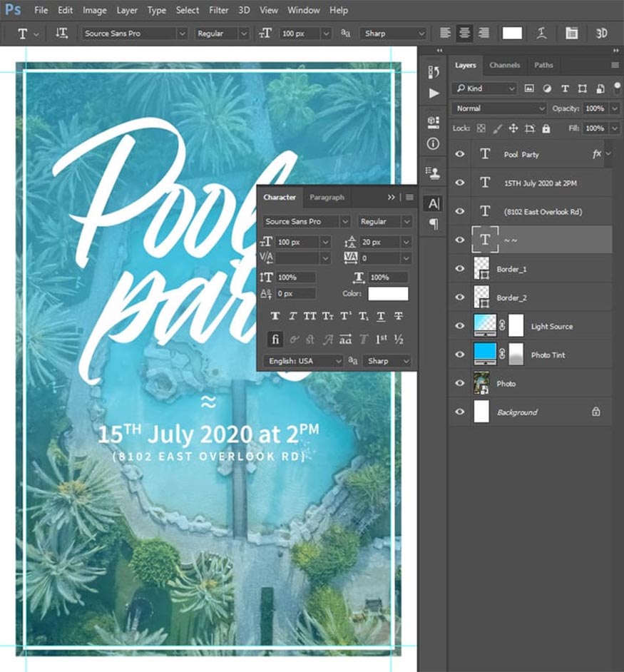Filter layers by shape layers
624x672 pixels.
tap(583, 88)
